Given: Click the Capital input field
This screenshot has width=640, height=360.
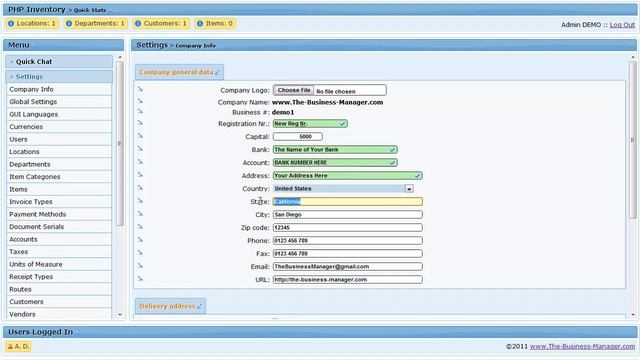Looking at the screenshot, I should [298, 137].
